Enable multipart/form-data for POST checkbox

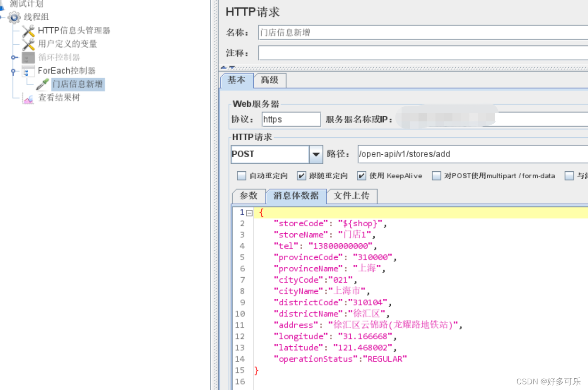tap(436, 176)
